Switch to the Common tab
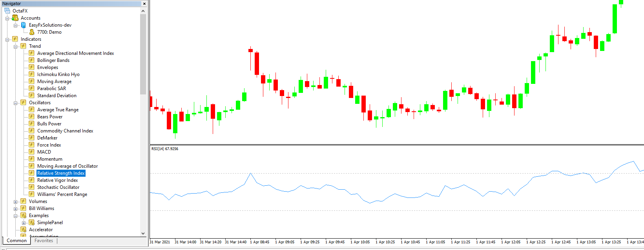The width and height of the screenshot is (644, 250). tap(16, 241)
